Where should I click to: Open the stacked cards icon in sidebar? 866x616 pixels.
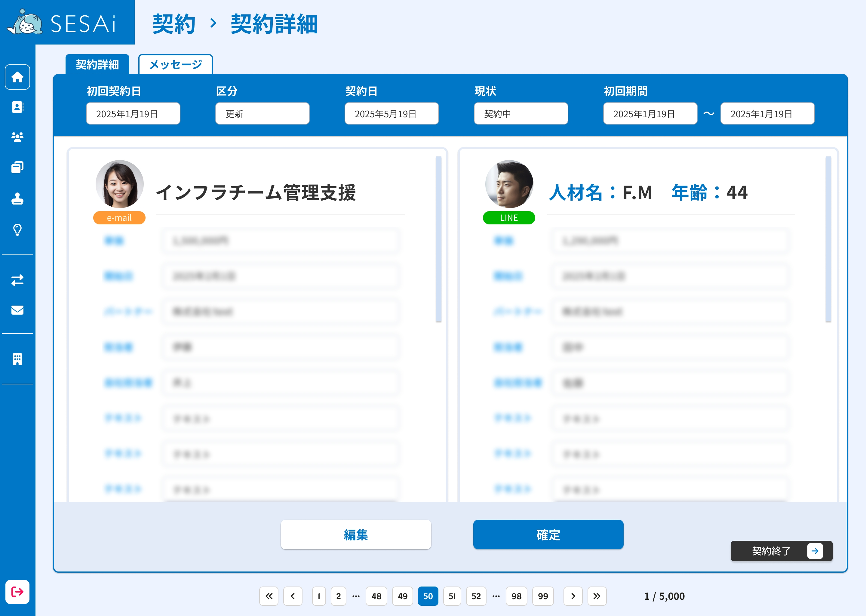[17, 167]
